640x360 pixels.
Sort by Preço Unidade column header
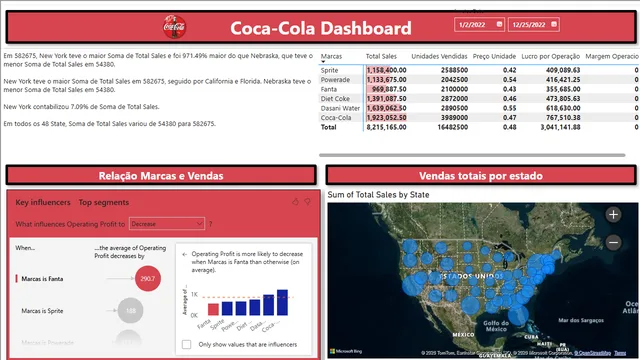pos(494,56)
